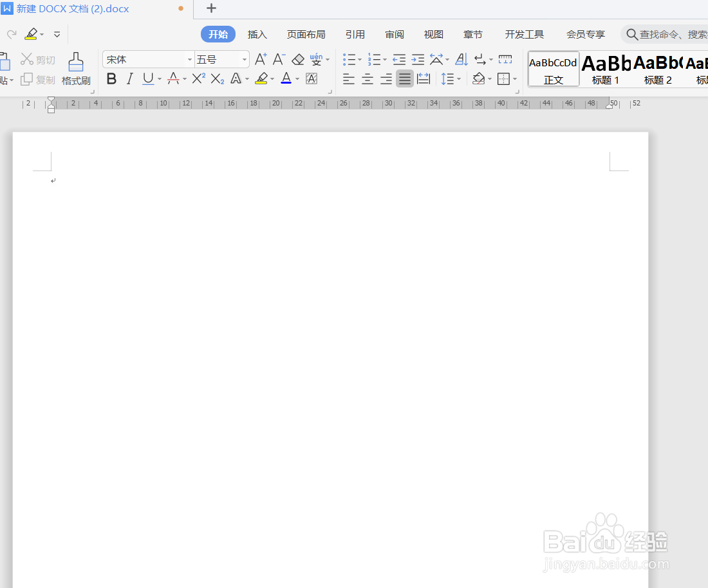Toggle superscript X² formatting
The width and height of the screenshot is (708, 588).
point(199,78)
